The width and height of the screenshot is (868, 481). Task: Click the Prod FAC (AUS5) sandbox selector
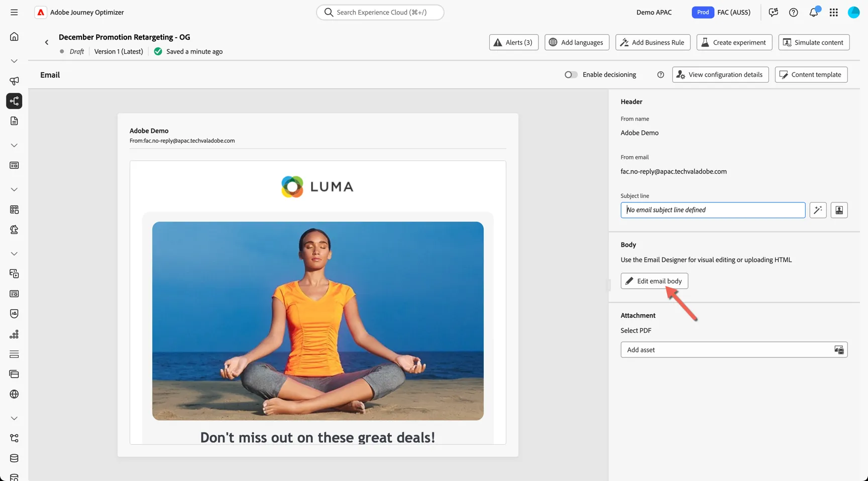(x=721, y=13)
